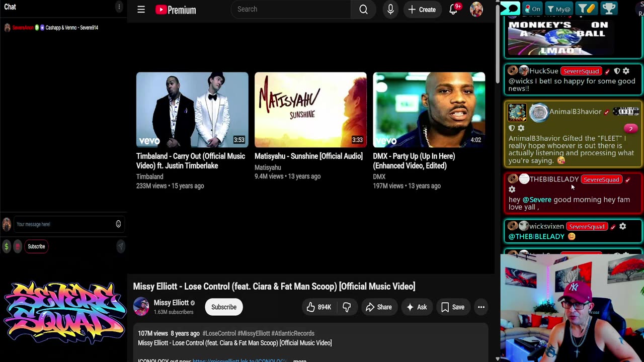Viewport: 644px width, 362px height.
Task: Click THEBIBLELADY username in chat overlay
Action: pyautogui.click(x=554, y=179)
